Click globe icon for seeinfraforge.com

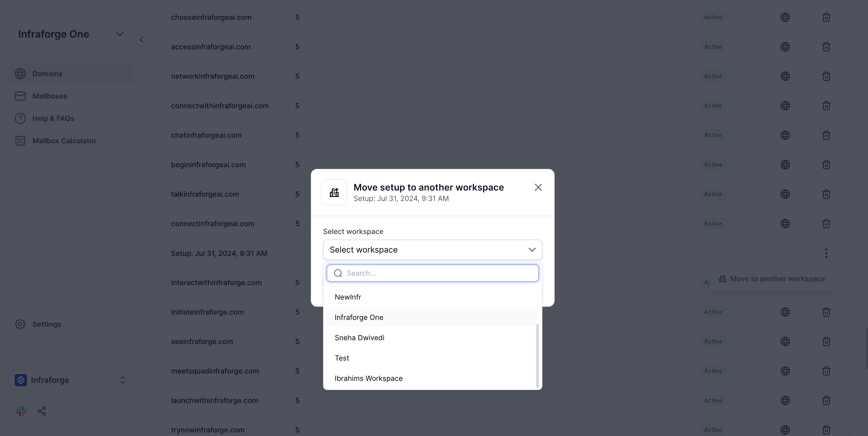785,341
